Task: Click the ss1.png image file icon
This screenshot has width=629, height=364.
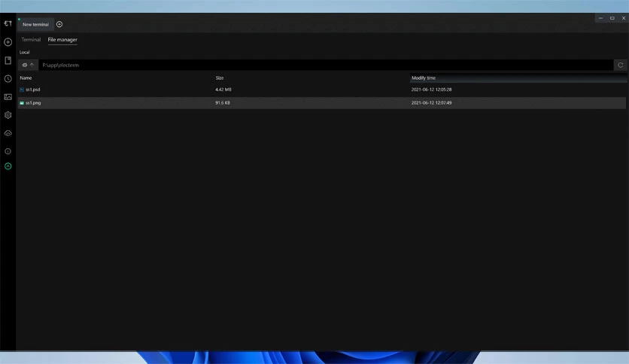Action: point(22,103)
